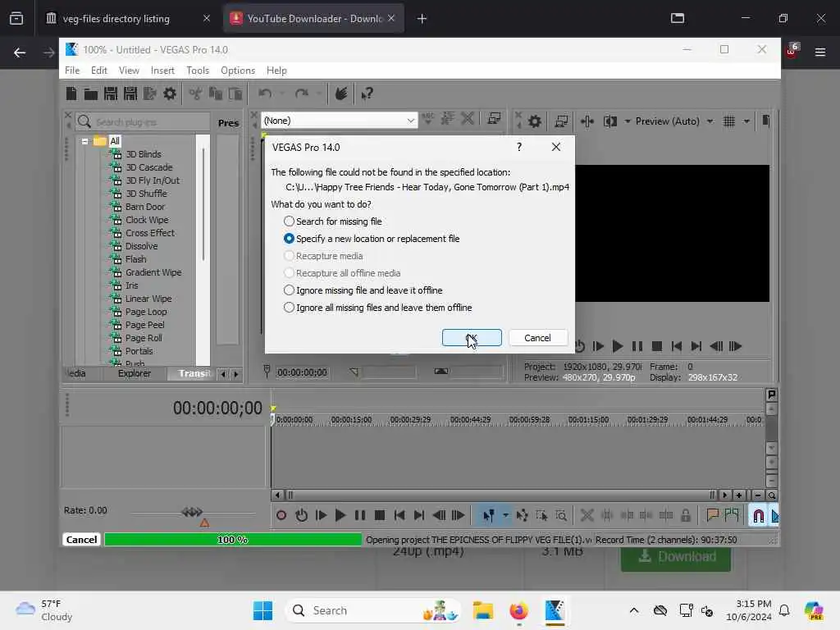Viewport: 840px width, 630px height.
Task: Adjust the playback Rate slider
Action: click(193, 513)
